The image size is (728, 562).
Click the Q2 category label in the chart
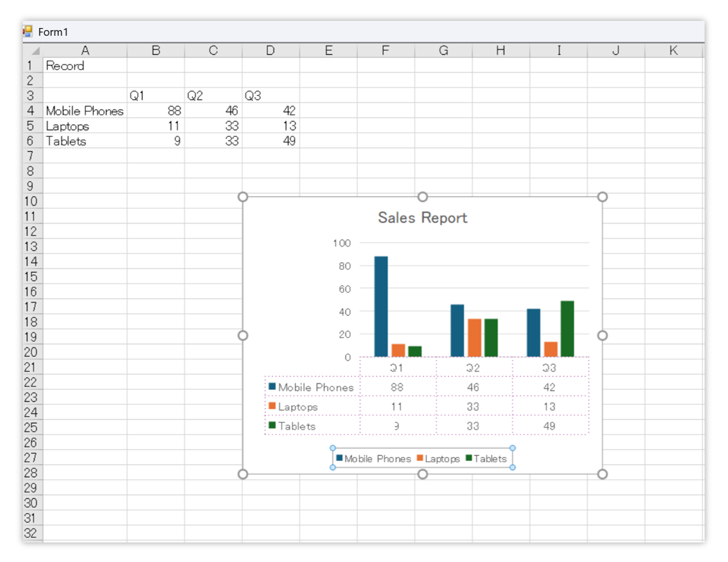(x=473, y=368)
